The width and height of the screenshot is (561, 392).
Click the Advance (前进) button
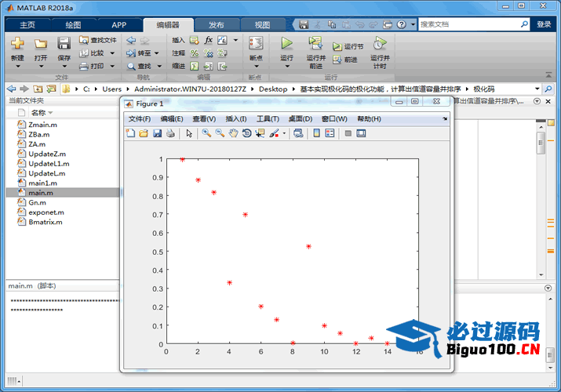point(345,60)
